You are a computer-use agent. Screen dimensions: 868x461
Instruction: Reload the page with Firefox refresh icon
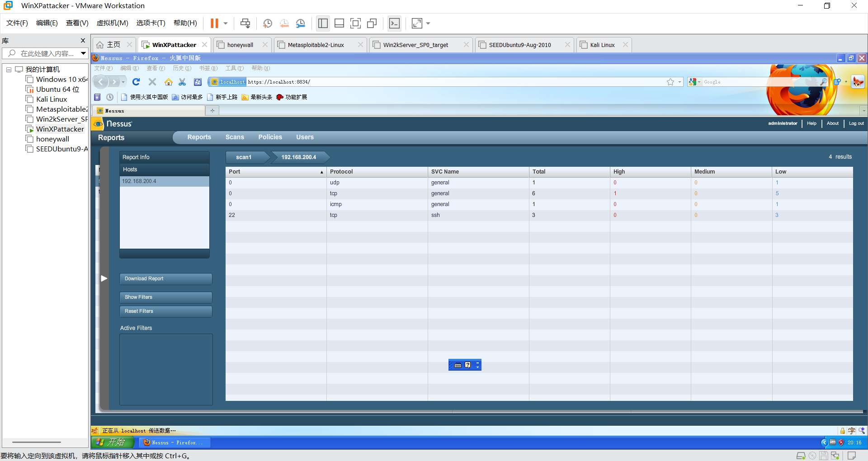pyautogui.click(x=136, y=82)
